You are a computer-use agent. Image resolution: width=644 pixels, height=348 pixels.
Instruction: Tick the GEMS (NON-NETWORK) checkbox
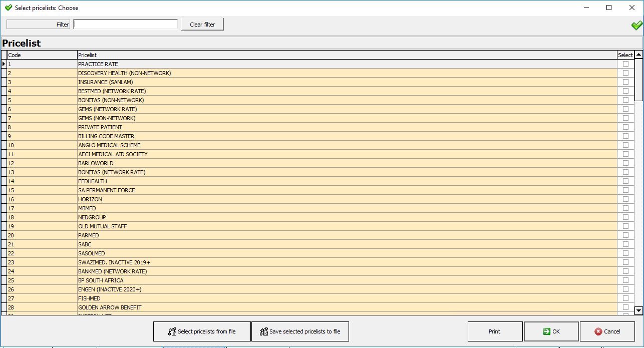pos(625,118)
